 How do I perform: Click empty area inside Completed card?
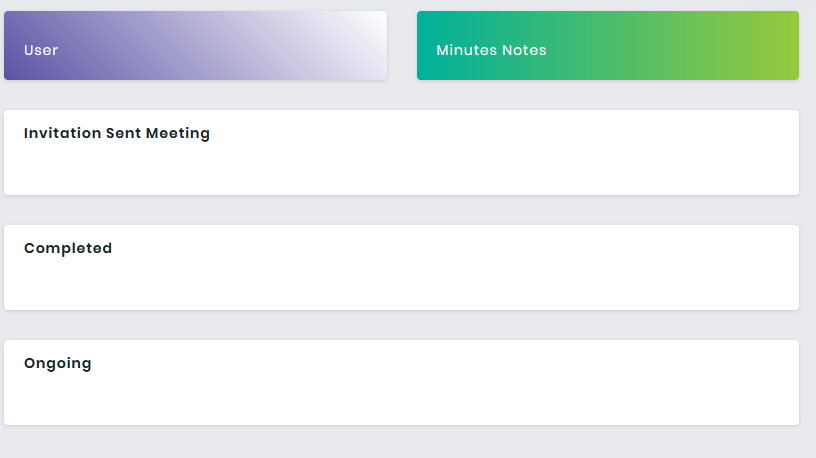pos(468,281)
